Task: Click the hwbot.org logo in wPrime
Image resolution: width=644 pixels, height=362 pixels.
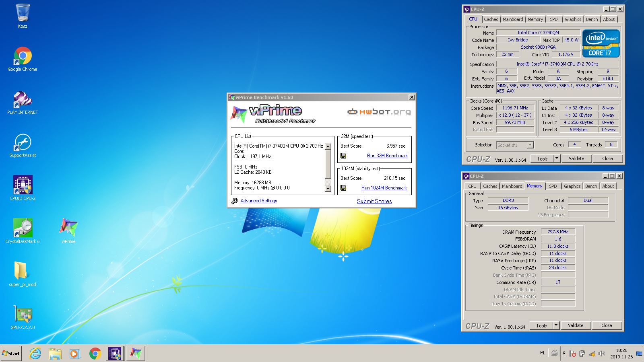Action: pos(379,111)
